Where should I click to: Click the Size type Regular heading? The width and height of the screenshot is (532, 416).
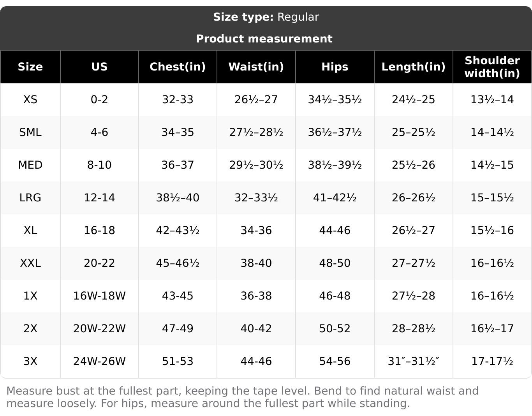pyautogui.click(x=266, y=17)
